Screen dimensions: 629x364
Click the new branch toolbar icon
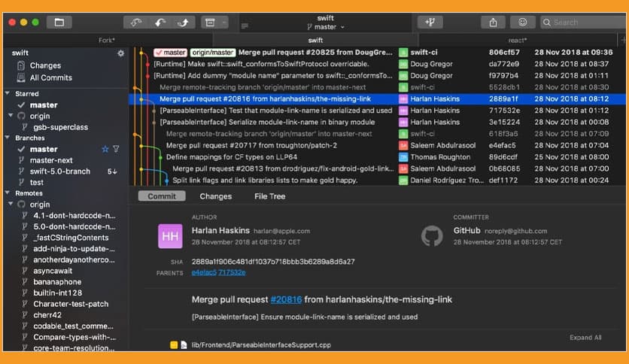tap(430, 22)
